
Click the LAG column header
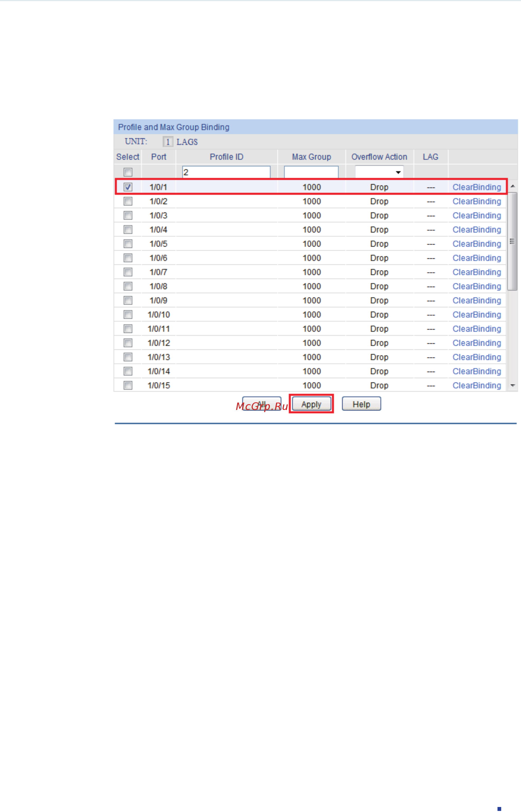[430, 157]
